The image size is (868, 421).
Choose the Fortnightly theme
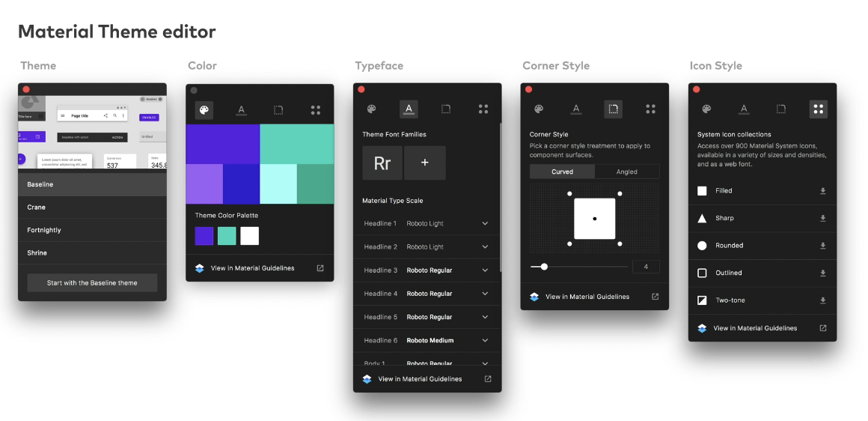(93, 230)
